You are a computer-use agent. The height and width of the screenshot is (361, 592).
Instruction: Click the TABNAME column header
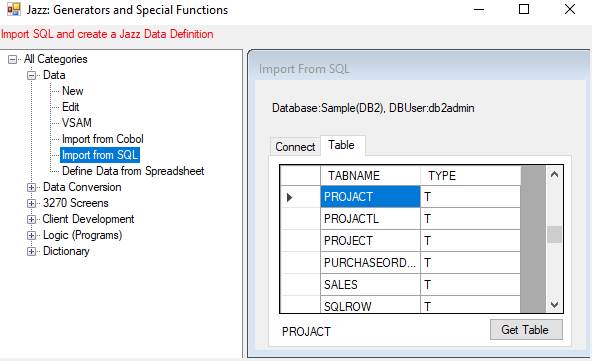coord(370,176)
